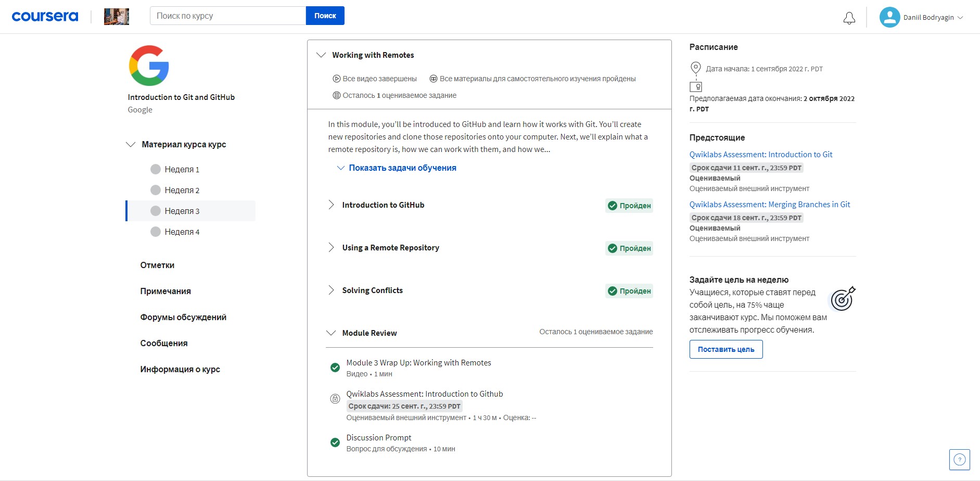This screenshot has width=980, height=481.
Task: Click the Поиск search button
Action: 325,16
